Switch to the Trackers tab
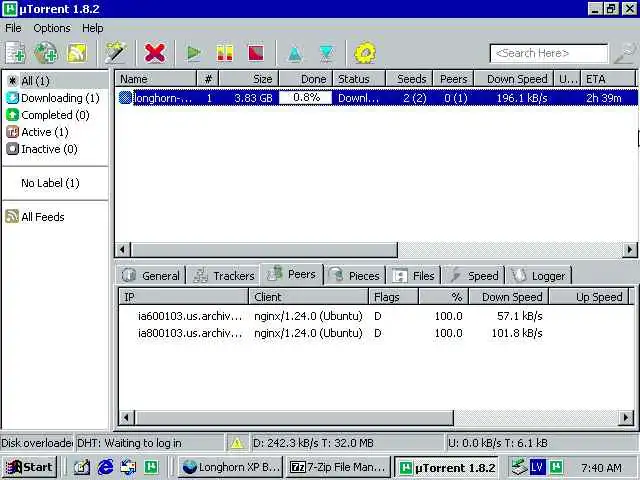This screenshot has height=480, width=640. [224, 276]
